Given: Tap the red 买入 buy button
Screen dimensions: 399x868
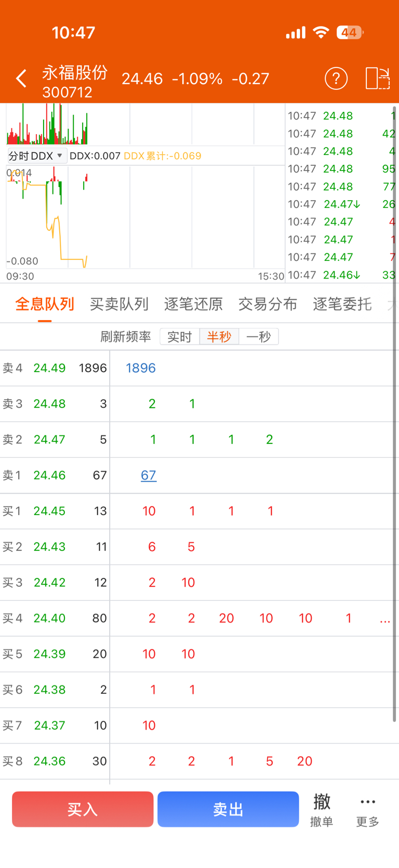Looking at the screenshot, I should point(83,809).
